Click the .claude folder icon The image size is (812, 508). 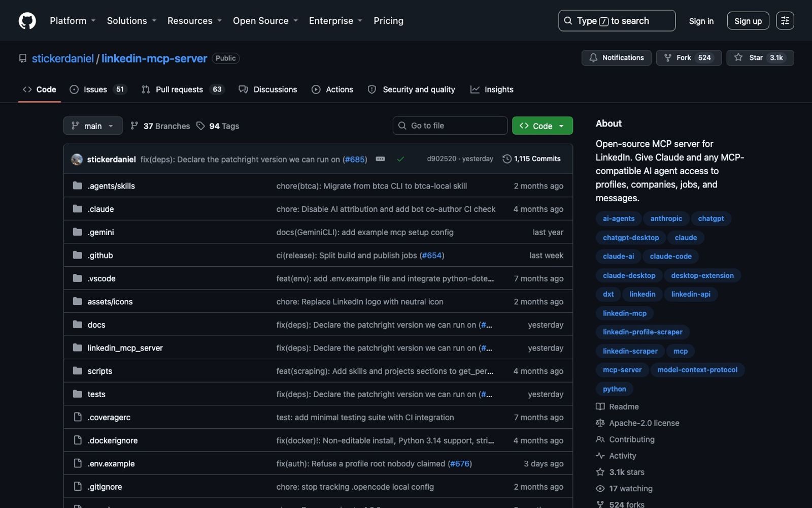click(77, 209)
